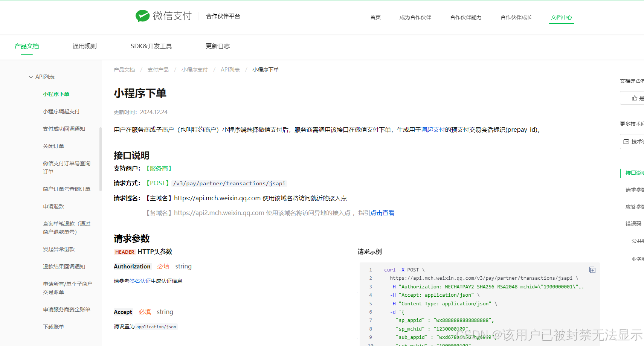Click the Accept parameter name

point(123,312)
